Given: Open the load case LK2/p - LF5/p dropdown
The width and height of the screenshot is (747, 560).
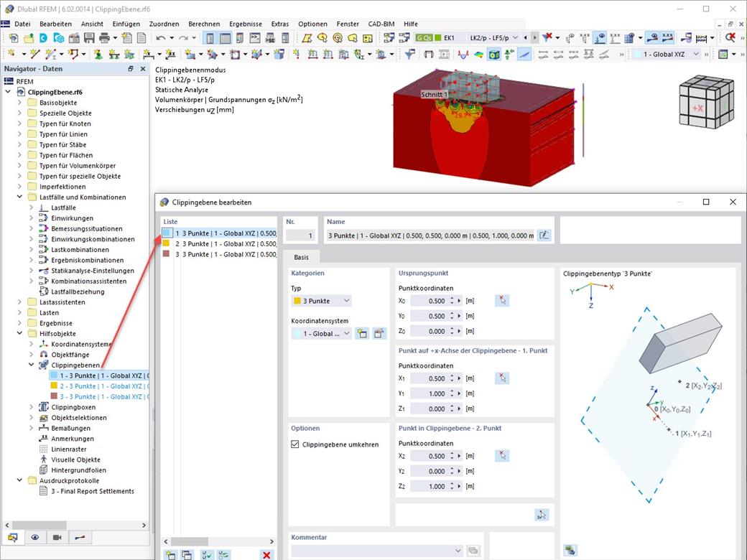Looking at the screenshot, I should pyautogui.click(x=515, y=37).
